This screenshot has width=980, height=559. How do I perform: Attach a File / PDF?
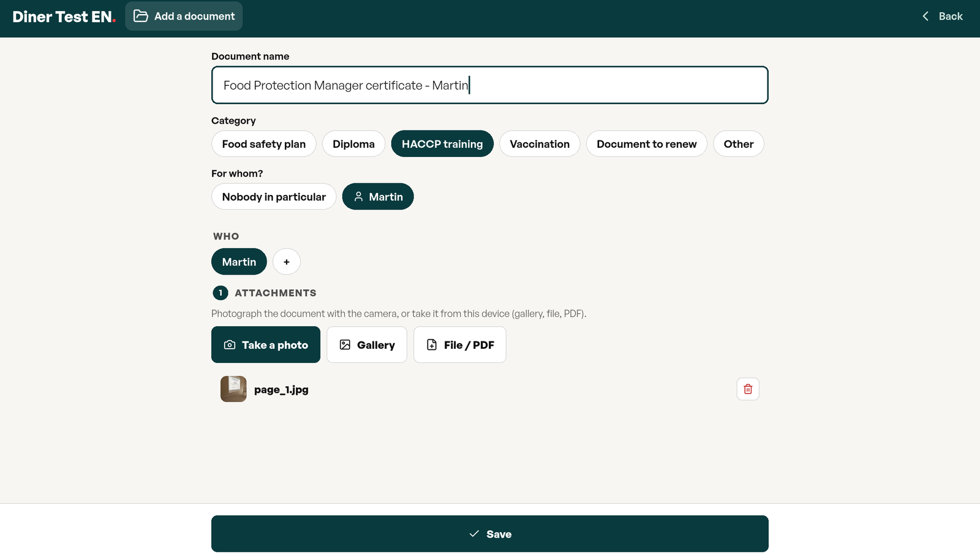(460, 344)
